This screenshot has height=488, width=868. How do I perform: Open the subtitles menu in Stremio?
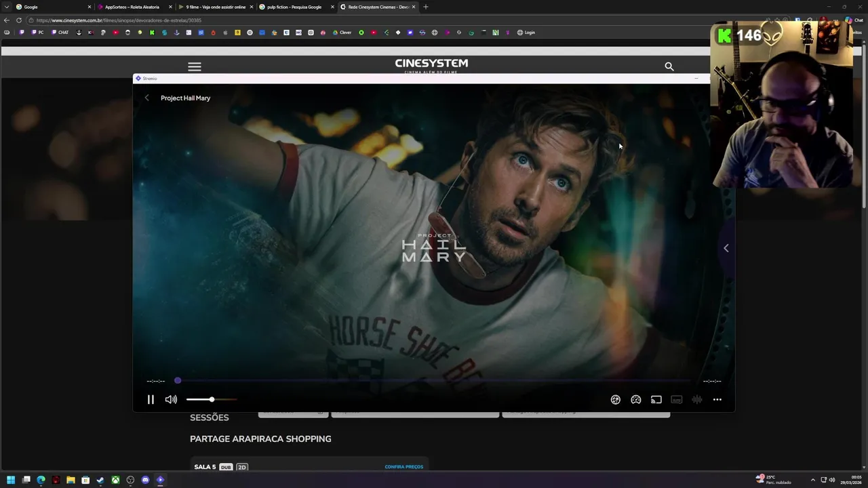(x=676, y=400)
